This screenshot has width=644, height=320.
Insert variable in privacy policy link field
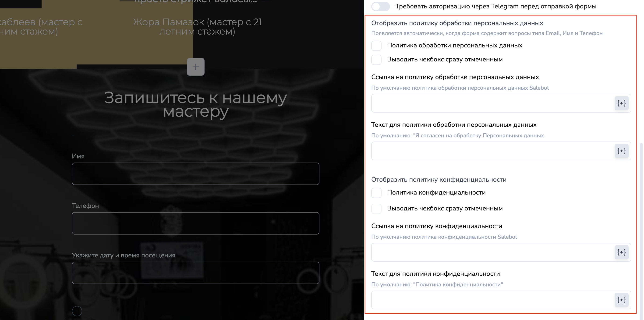click(621, 252)
